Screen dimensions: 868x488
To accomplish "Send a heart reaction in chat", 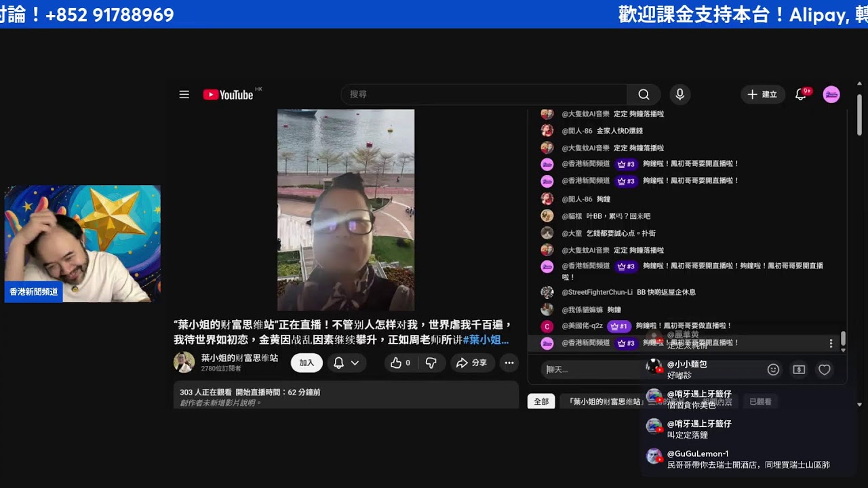I will [825, 369].
